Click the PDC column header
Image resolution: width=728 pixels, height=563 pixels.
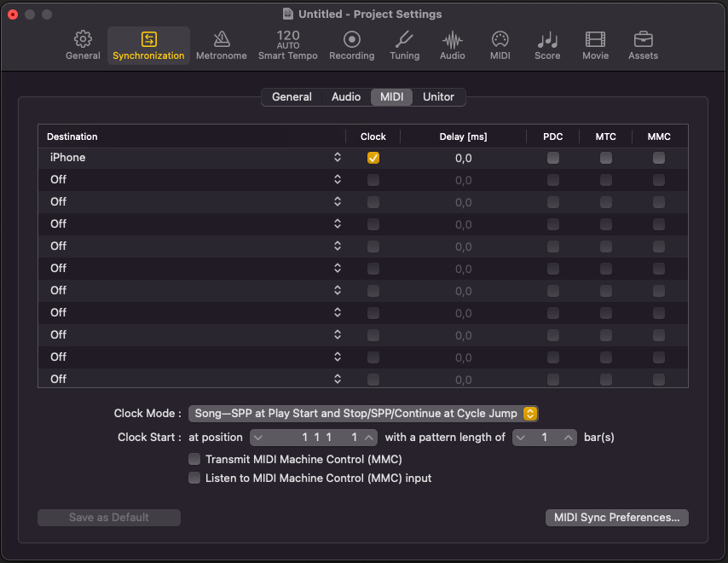[x=552, y=136]
